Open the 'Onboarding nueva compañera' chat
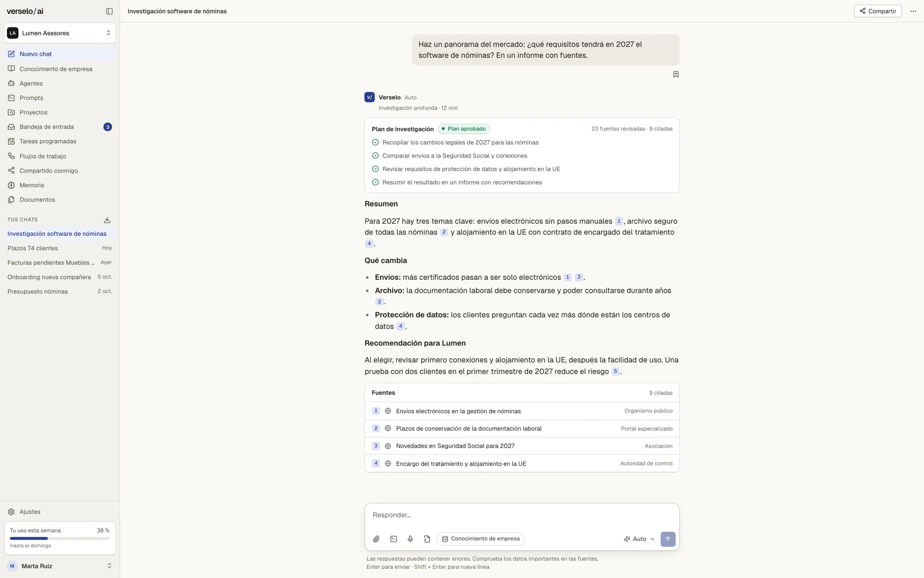 60,277
